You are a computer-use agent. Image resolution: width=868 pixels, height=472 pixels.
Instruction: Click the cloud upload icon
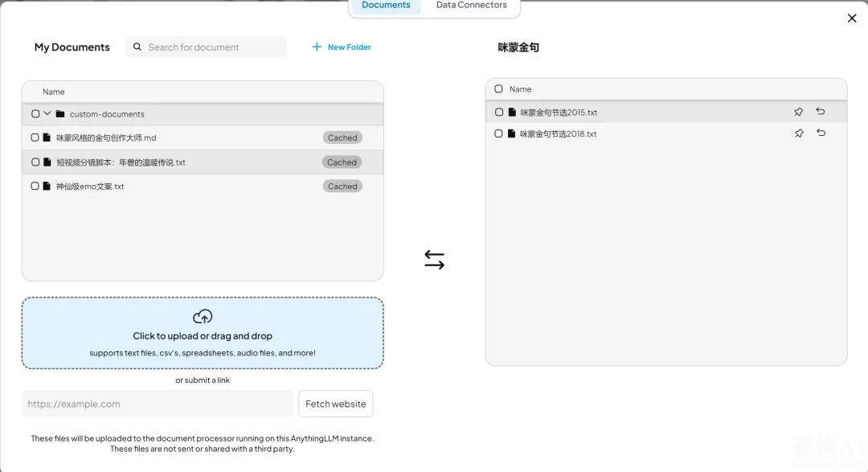pyautogui.click(x=203, y=317)
